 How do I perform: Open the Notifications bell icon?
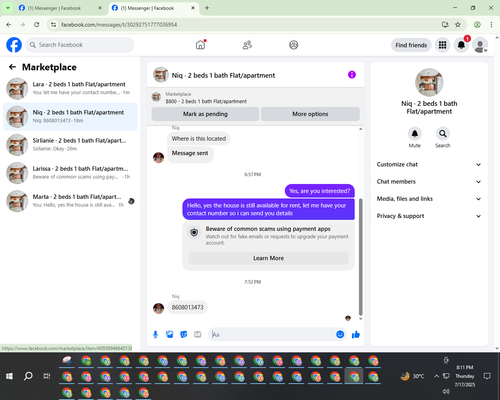click(x=461, y=45)
